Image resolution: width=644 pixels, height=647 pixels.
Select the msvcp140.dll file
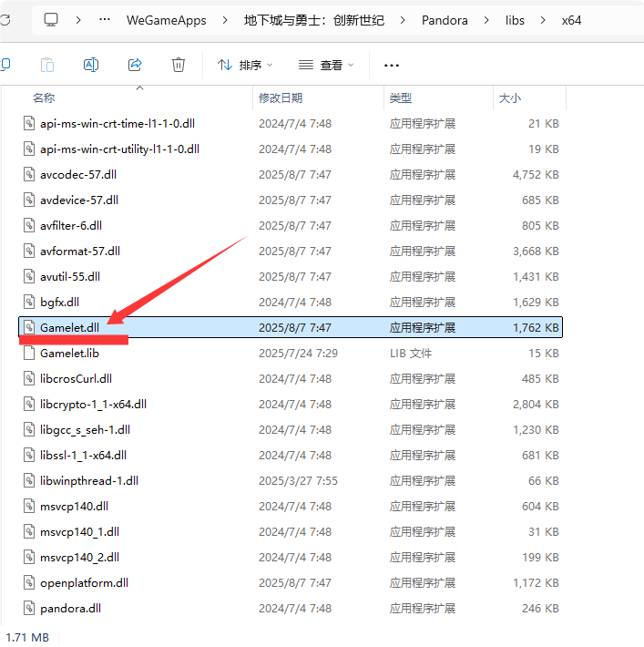coord(75,507)
